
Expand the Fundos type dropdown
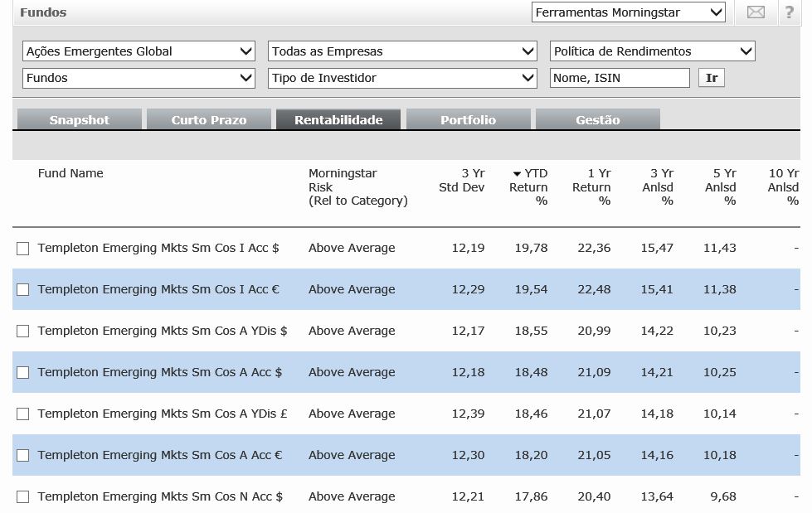(x=139, y=78)
